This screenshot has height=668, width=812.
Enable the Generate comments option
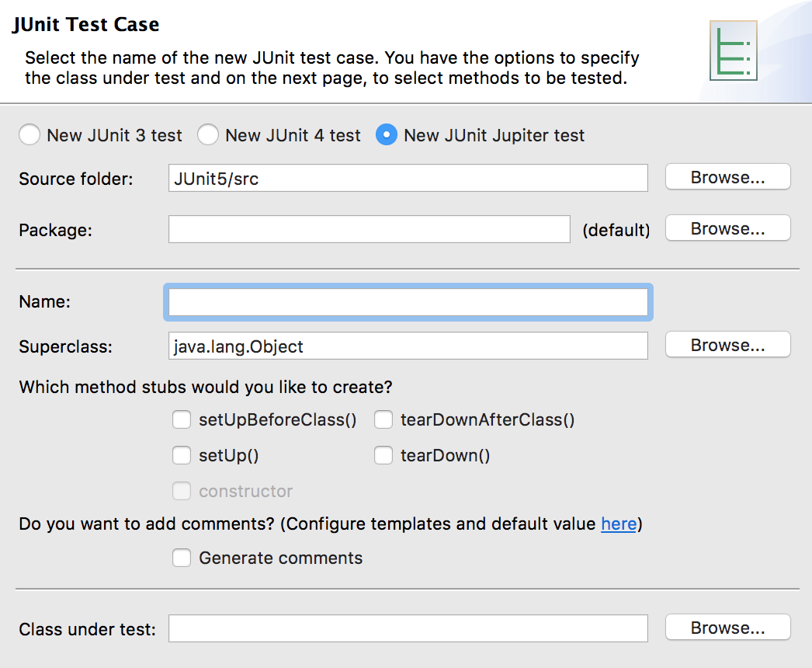click(x=181, y=558)
